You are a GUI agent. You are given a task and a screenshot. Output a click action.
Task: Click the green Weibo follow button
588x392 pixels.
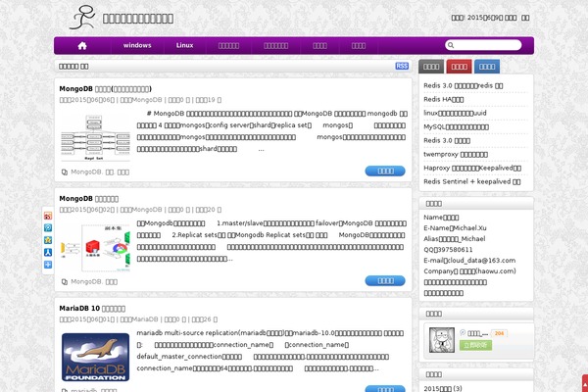click(475, 345)
